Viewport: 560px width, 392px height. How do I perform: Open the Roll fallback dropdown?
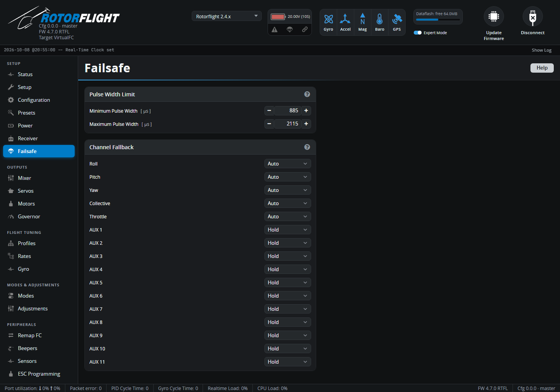tap(288, 164)
